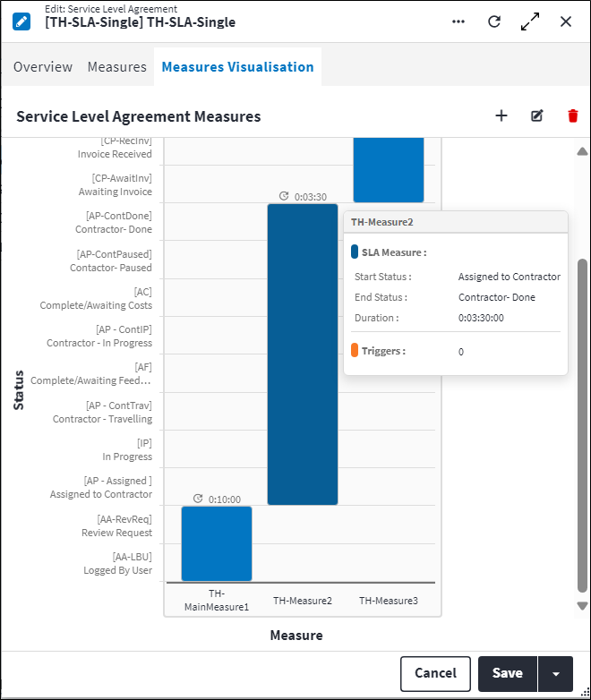
Task: Switch to the Overview tab
Action: (43, 67)
